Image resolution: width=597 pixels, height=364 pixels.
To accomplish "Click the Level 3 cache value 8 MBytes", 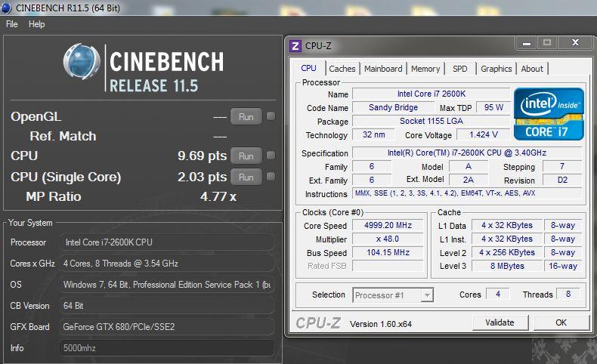I will click(x=507, y=266).
